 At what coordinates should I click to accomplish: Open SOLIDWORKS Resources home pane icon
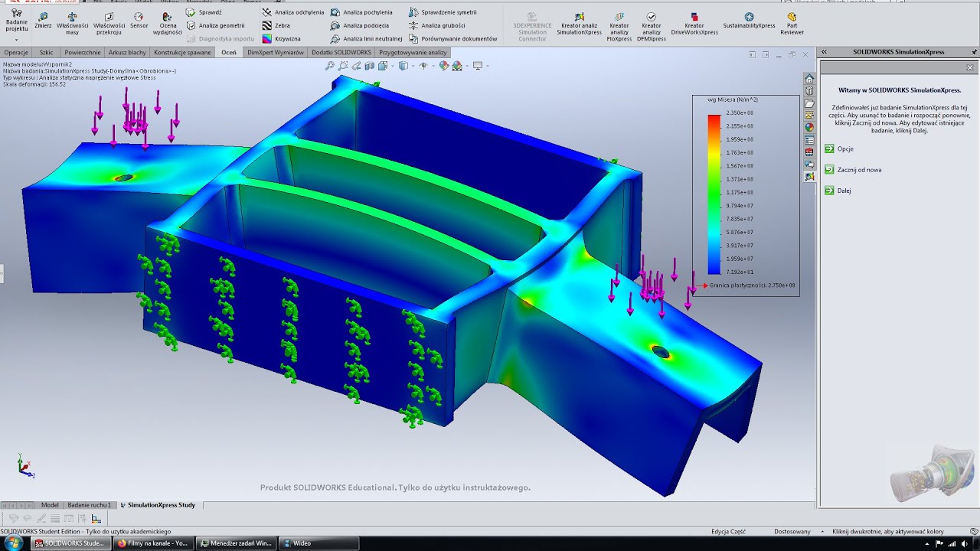coord(809,79)
